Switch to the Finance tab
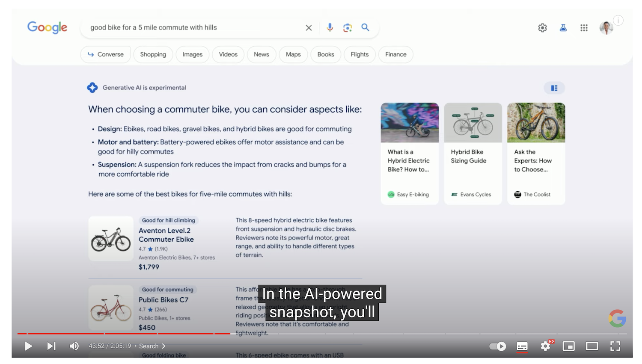Screen dimensions: 642x364 pos(396,54)
